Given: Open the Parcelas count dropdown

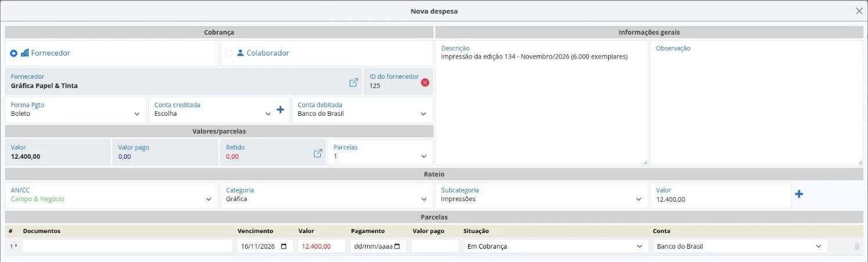Looking at the screenshot, I should (380, 152).
